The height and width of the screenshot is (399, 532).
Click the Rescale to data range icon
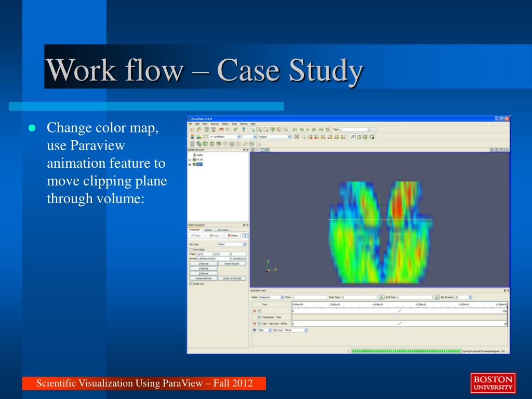(x=205, y=137)
